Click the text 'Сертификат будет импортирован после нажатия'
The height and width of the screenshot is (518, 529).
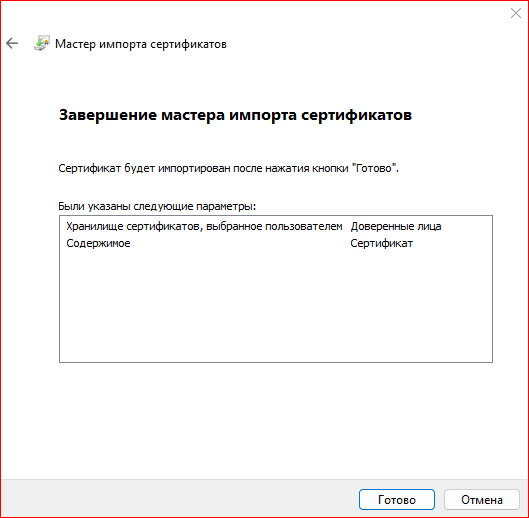pyautogui.click(x=184, y=168)
